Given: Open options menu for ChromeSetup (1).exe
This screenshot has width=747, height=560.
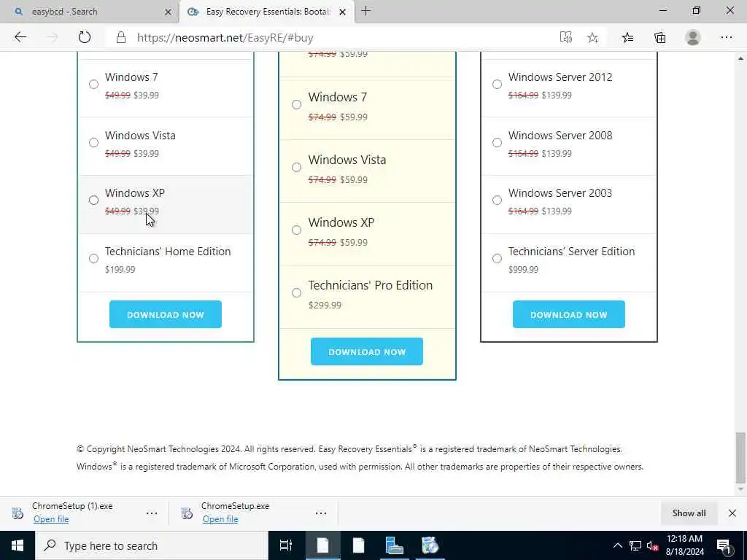Looking at the screenshot, I should click(x=152, y=513).
